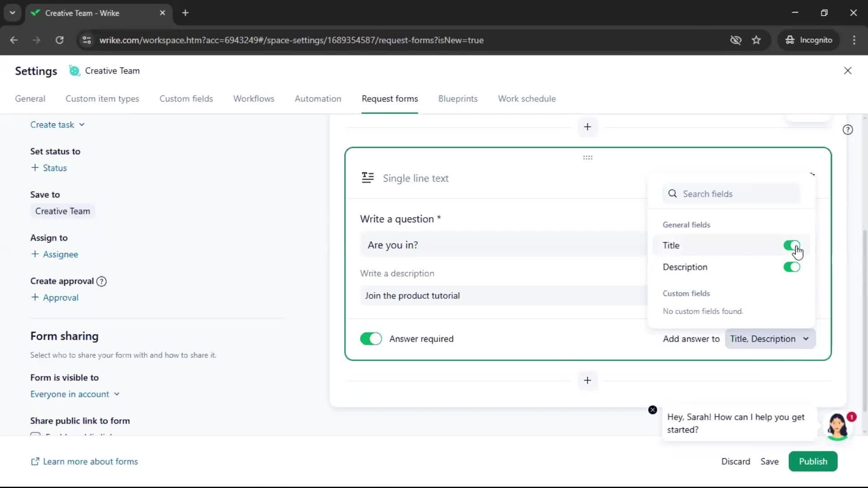Open a new browser tab
The image size is (868, 488).
pyautogui.click(x=185, y=13)
